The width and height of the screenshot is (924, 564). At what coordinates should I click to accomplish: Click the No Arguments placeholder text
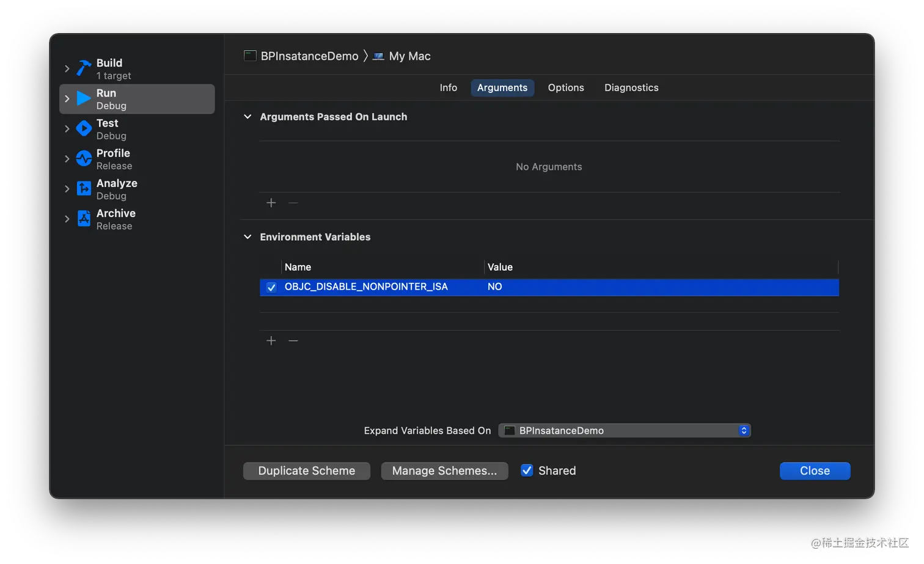click(x=549, y=167)
